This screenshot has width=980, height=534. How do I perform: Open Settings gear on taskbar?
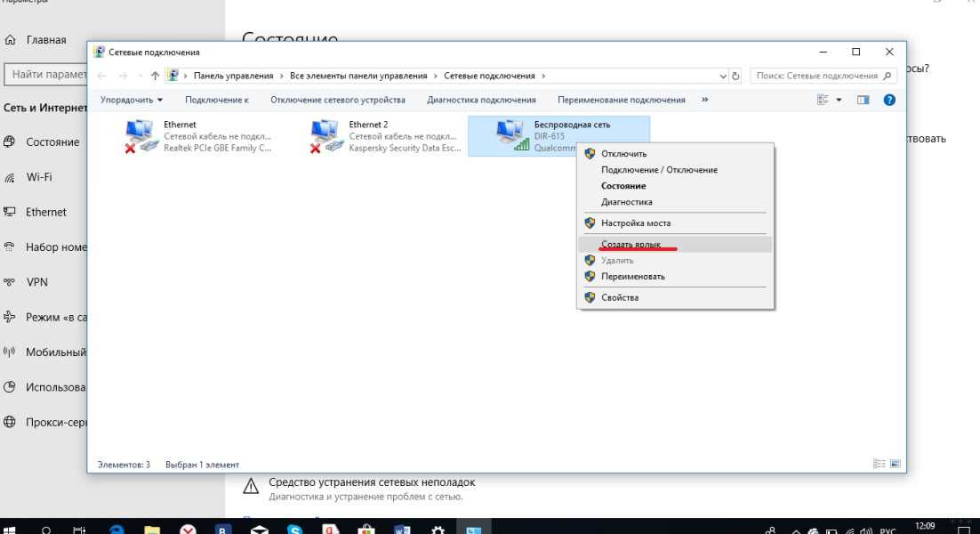pos(438,530)
